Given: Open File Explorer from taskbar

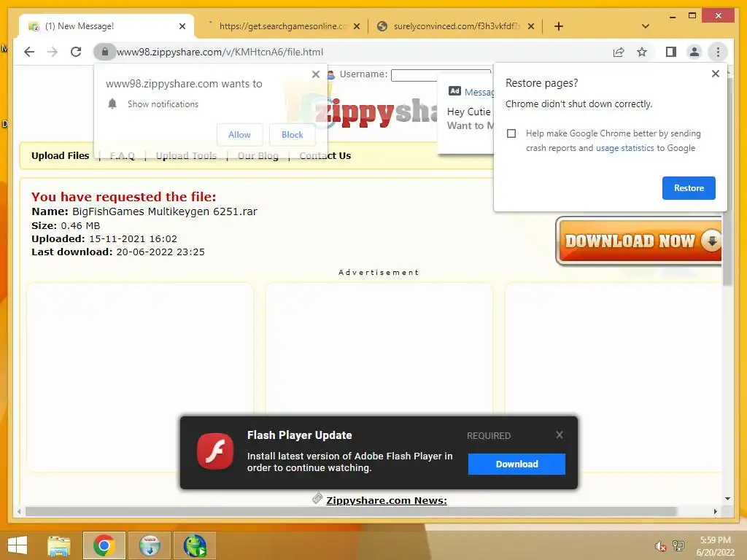Looking at the screenshot, I should [x=59, y=545].
